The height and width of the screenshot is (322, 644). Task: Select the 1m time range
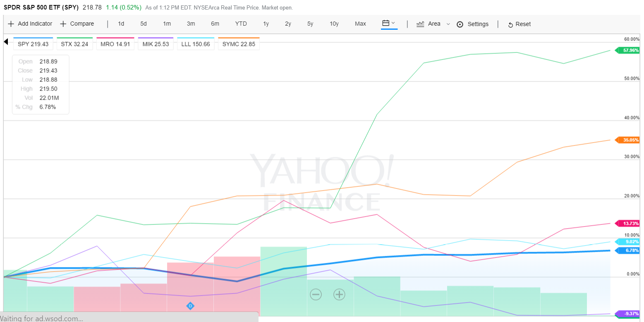tap(167, 24)
